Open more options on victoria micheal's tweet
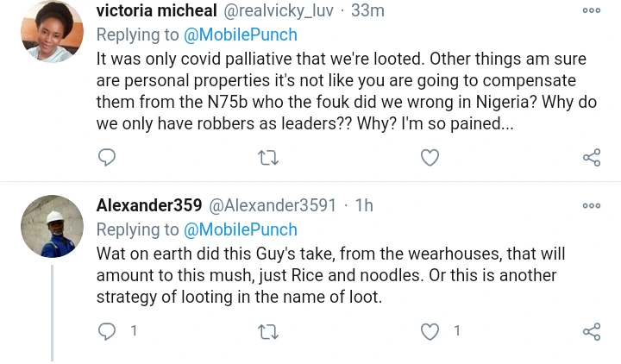 coord(592,10)
